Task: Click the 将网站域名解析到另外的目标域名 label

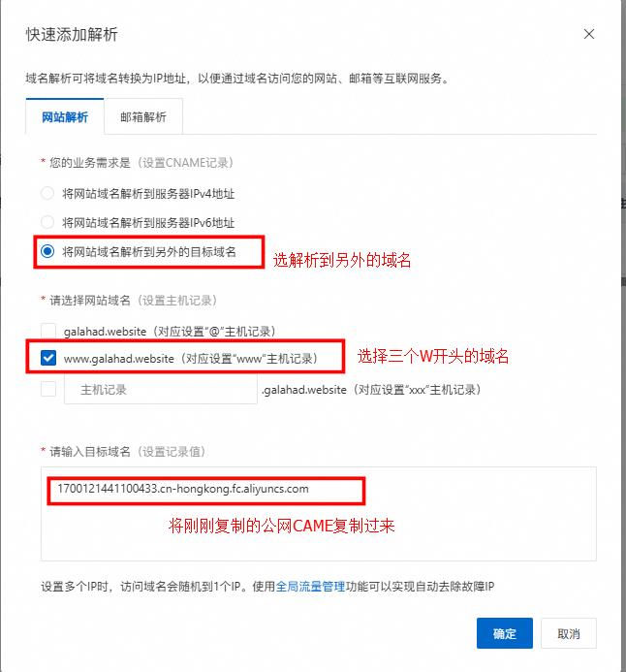Action: tap(149, 251)
